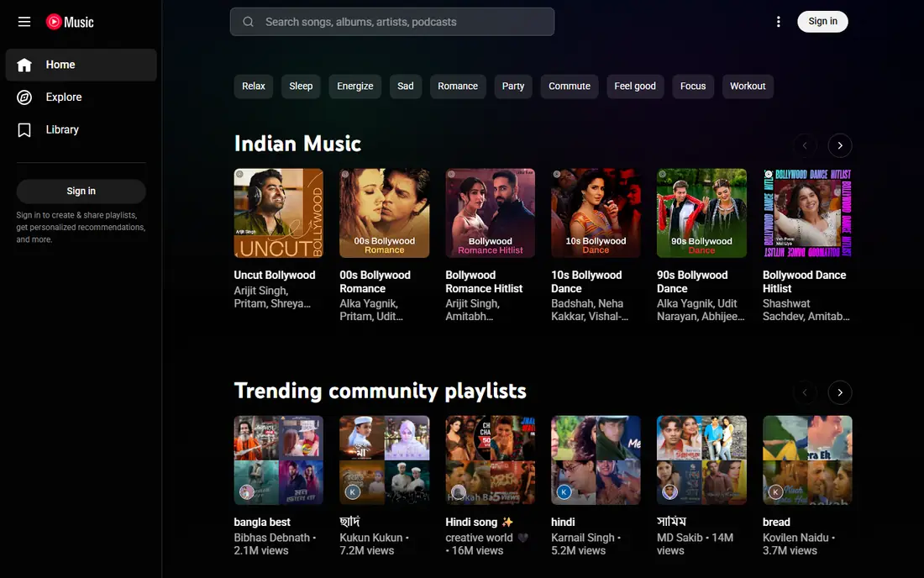Open bangla best playlist thumbnail
The width and height of the screenshot is (924, 578).
click(x=279, y=460)
